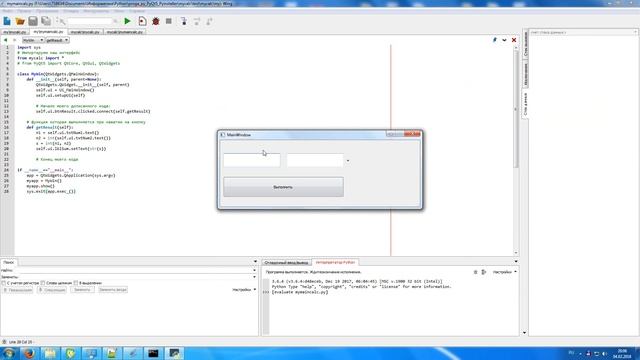Toggle the 'В выделении' checkbox

[x=76, y=283]
